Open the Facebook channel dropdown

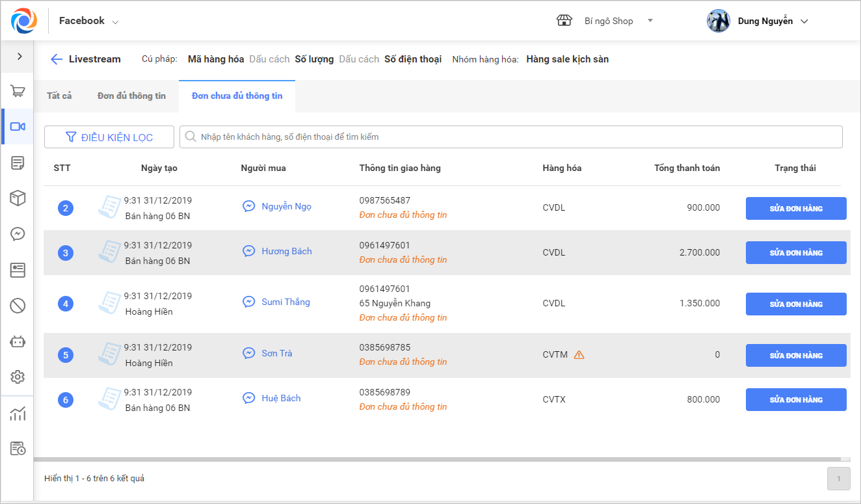pos(89,21)
